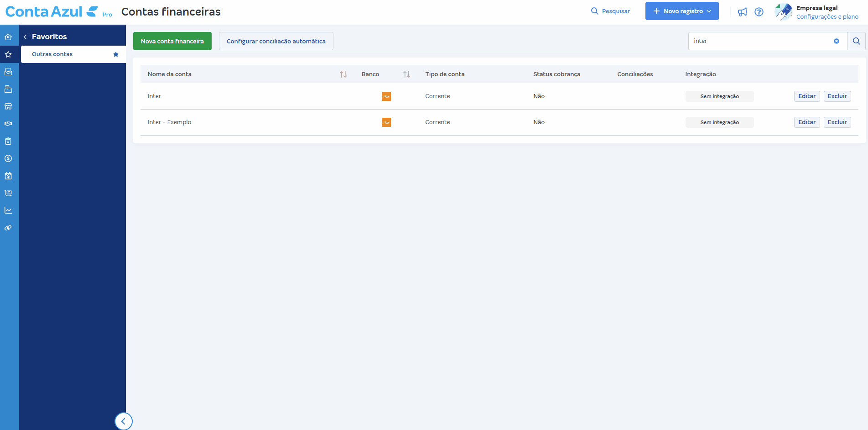The height and width of the screenshot is (430, 868).
Task: Open the line chart reports icon
Action: (x=8, y=210)
